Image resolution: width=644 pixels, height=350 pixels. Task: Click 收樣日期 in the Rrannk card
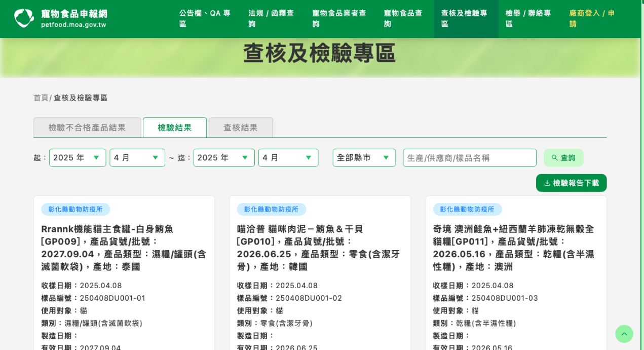click(x=82, y=285)
